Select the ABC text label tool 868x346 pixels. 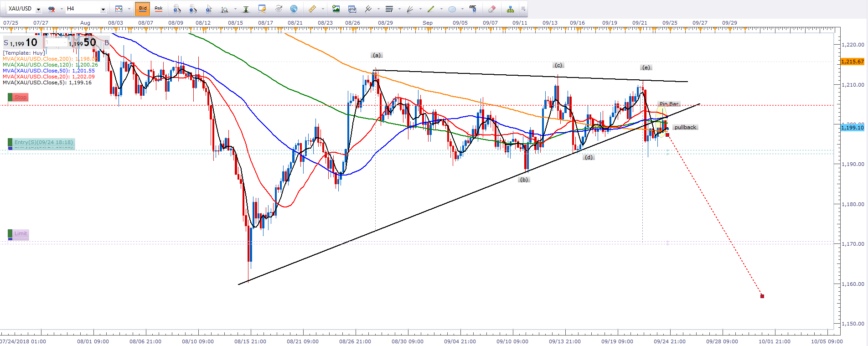473,9
